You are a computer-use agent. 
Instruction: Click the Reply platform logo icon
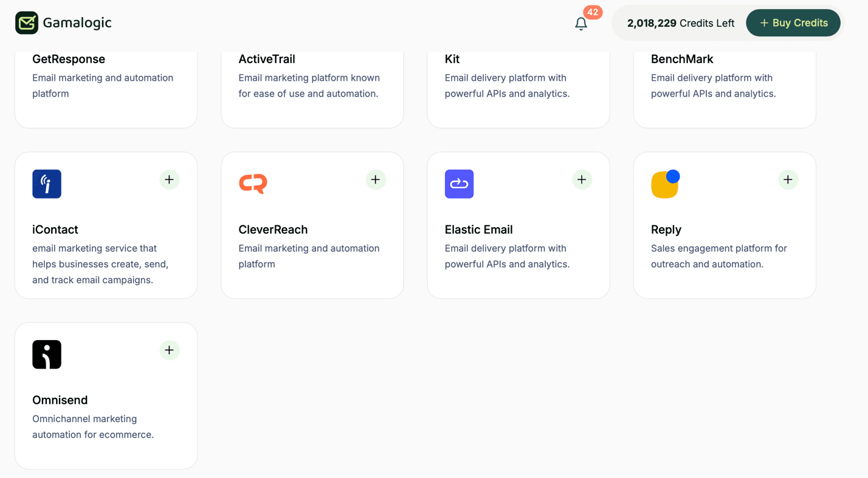665,184
